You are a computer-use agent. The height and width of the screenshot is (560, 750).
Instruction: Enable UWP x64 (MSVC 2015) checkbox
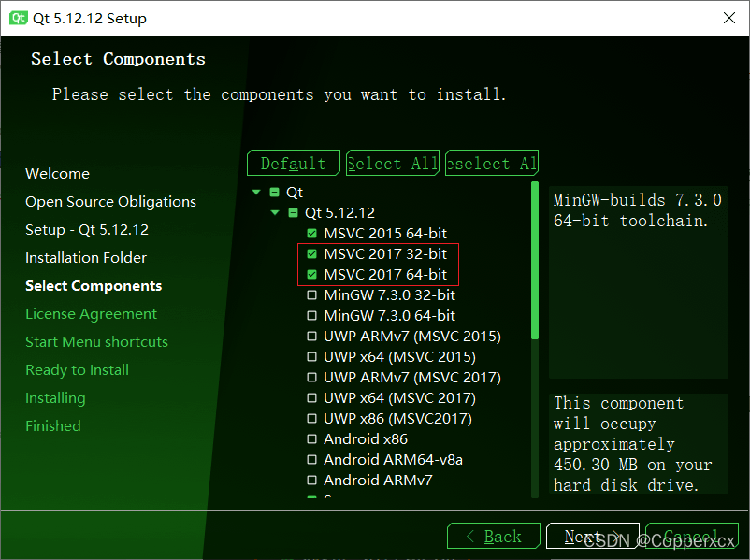311,357
